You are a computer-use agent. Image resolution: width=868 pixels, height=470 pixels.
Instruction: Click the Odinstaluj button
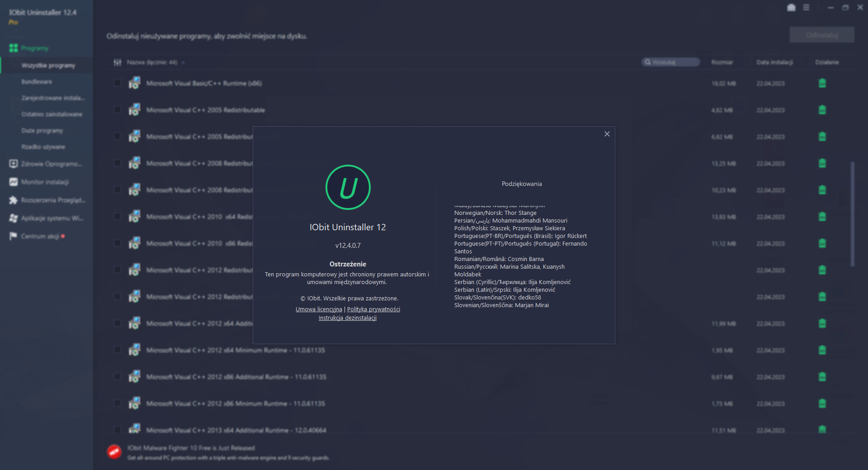[822, 35]
